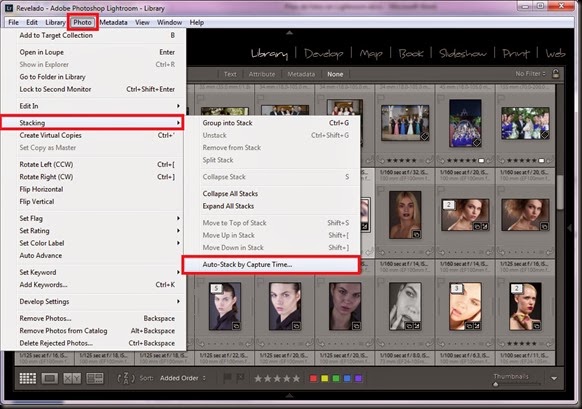Switch to Compare view XY icon

pyautogui.click(x=72, y=378)
